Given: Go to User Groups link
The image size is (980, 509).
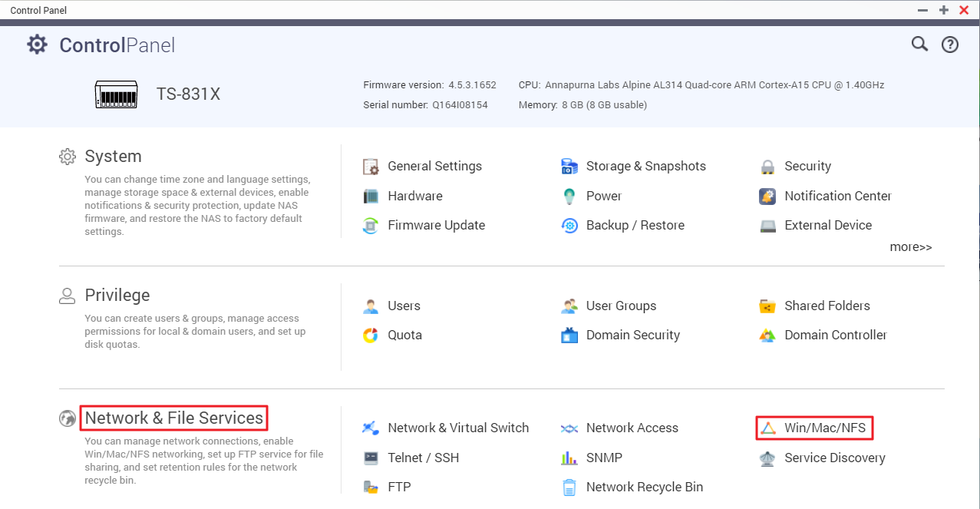Looking at the screenshot, I should (x=622, y=306).
